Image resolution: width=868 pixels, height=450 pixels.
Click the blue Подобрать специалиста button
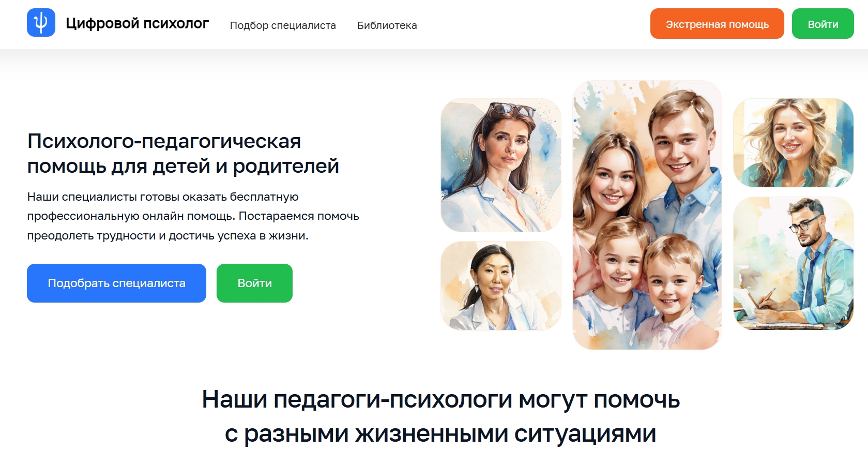click(116, 283)
